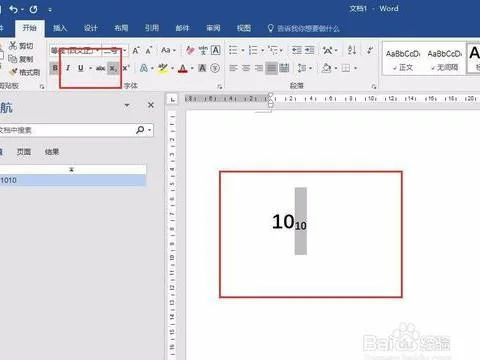Apply Text Effects glowing A icon
This screenshot has width=480, height=360.
[x=144, y=68]
